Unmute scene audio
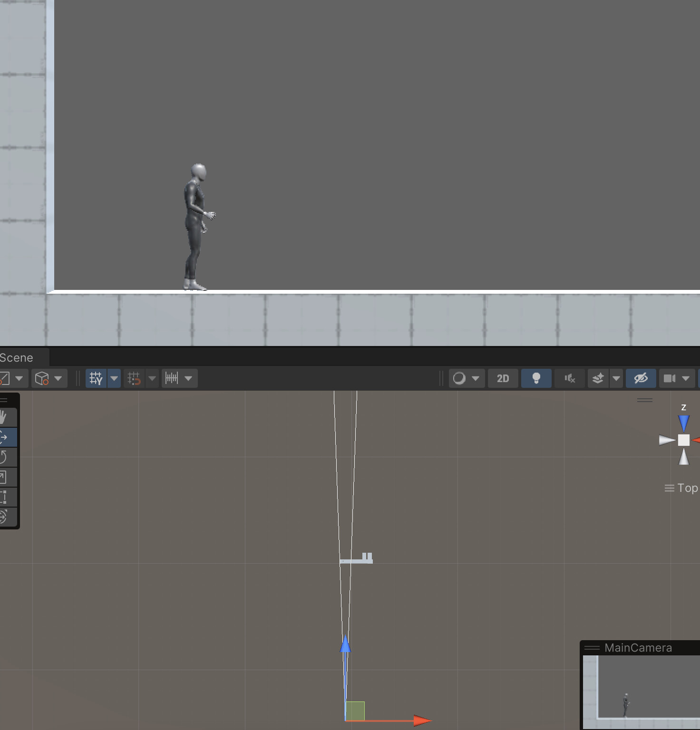The image size is (700, 730). point(569,378)
